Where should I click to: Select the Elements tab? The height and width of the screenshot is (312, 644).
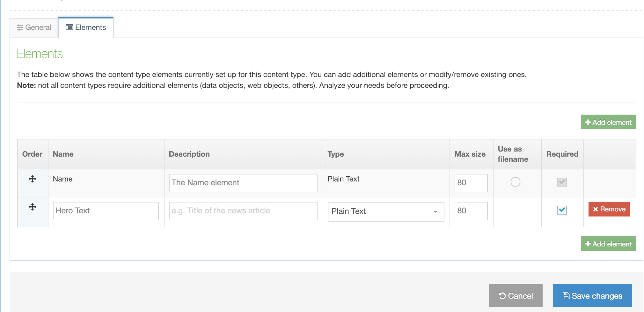click(86, 28)
